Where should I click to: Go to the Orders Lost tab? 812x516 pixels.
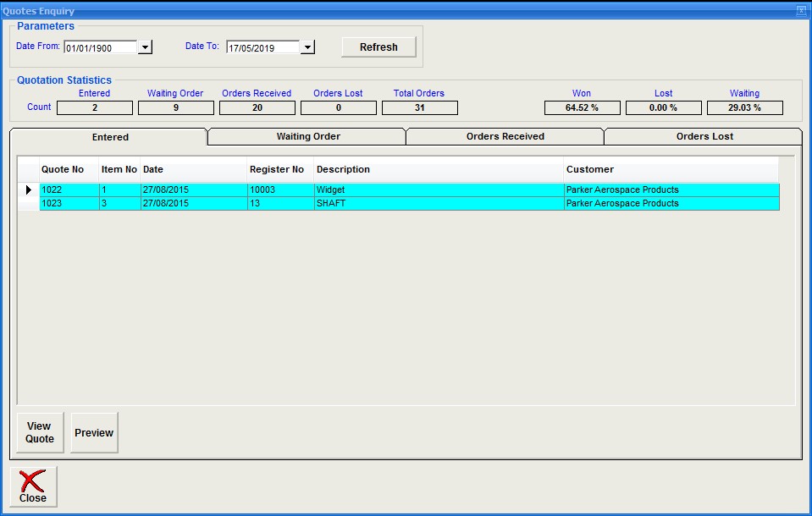click(704, 136)
